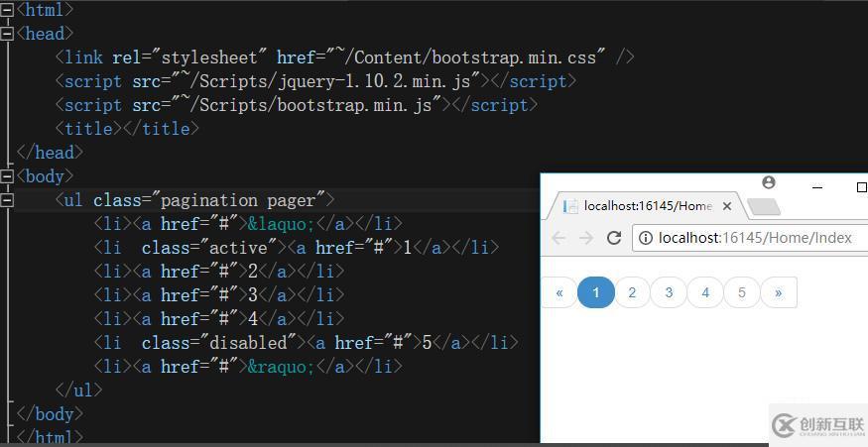Click the code line for page 2 link
This screenshot has height=447, width=868.
219,272
